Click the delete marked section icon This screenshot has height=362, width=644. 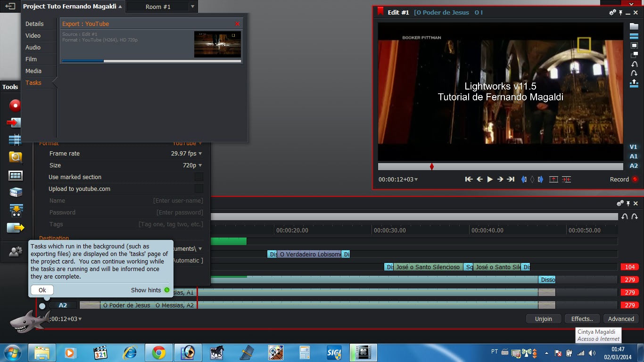click(x=567, y=179)
